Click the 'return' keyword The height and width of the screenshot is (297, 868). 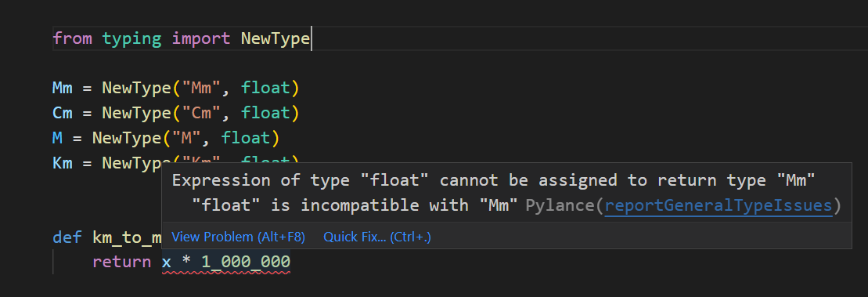(122, 262)
